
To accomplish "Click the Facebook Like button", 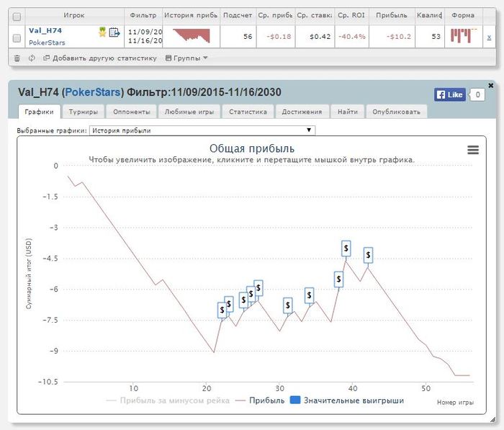I will pos(450,94).
